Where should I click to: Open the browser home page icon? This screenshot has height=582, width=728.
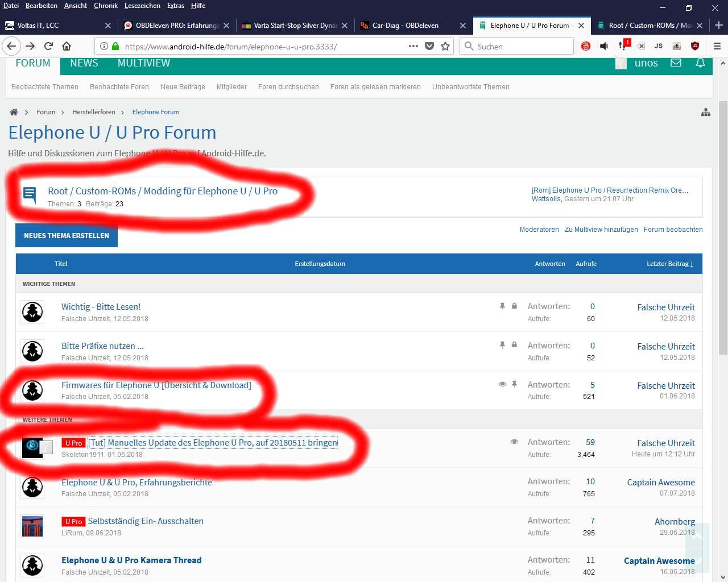click(x=67, y=46)
